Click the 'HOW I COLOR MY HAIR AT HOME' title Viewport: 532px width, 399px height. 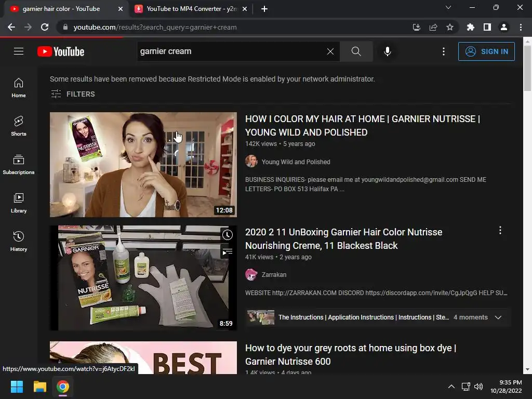tap(362, 126)
